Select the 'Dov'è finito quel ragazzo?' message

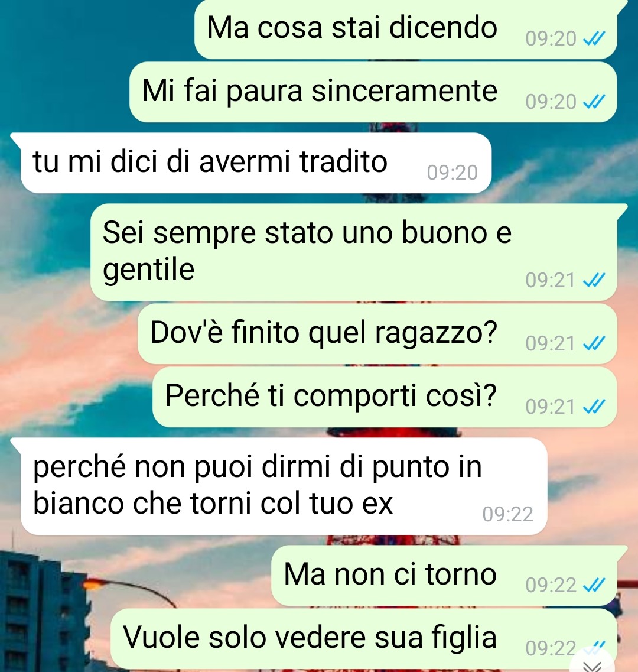click(377, 334)
